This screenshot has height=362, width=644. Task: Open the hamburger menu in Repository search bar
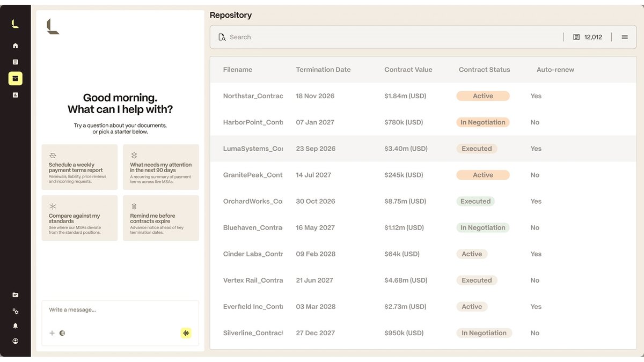pos(625,37)
